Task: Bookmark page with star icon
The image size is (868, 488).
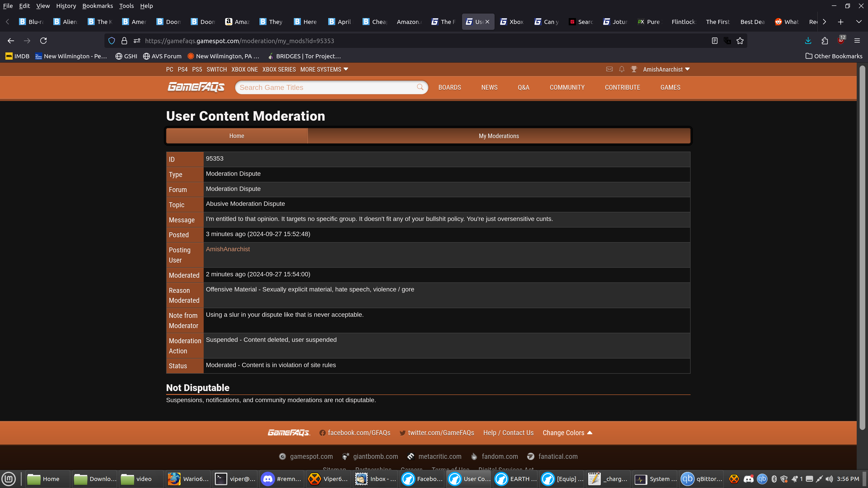Action: [x=740, y=41]
